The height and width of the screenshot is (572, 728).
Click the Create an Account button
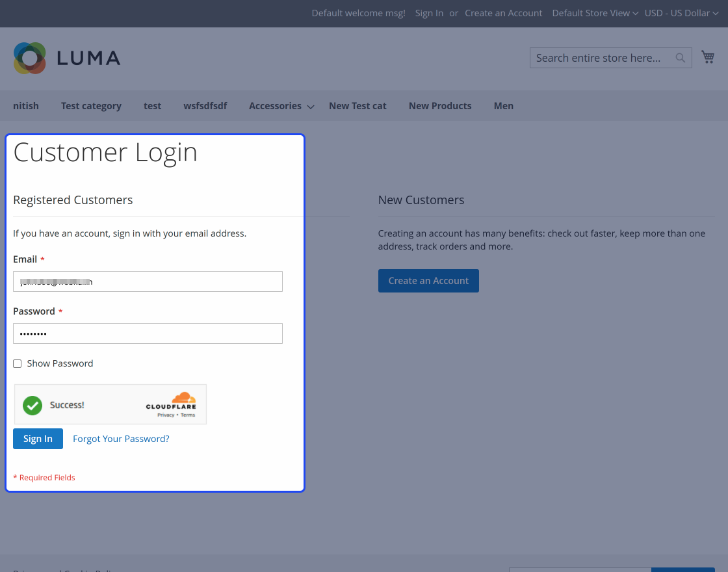(428, 280)
